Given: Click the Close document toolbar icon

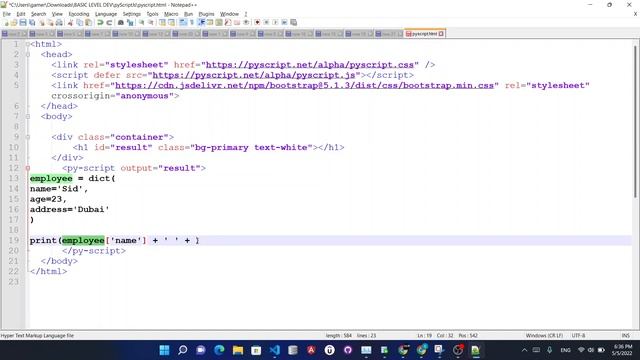Looking at the screenshot, I should 42,22.
